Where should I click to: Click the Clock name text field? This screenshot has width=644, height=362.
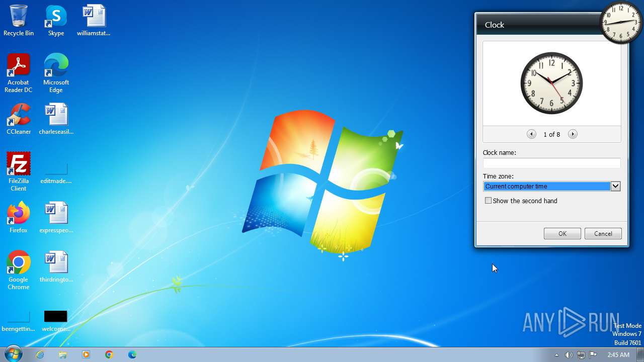click(551, 163)
